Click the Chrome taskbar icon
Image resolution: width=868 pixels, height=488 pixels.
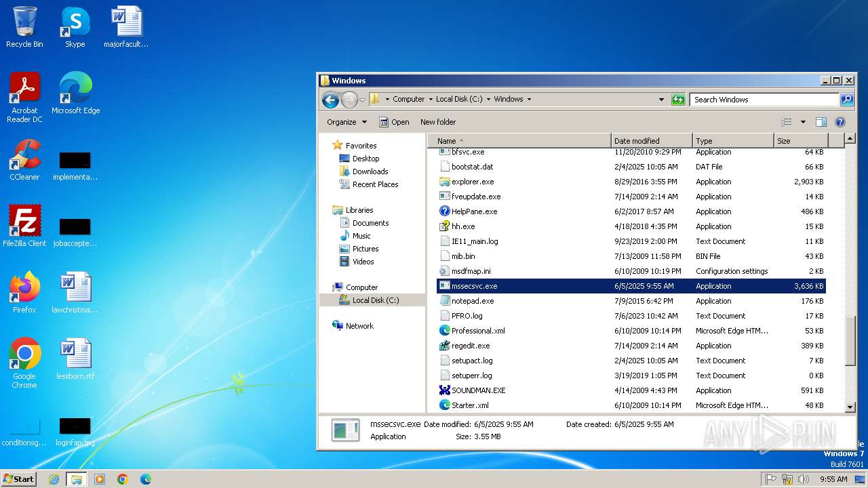pyautogui.click(x=123, y=479)
